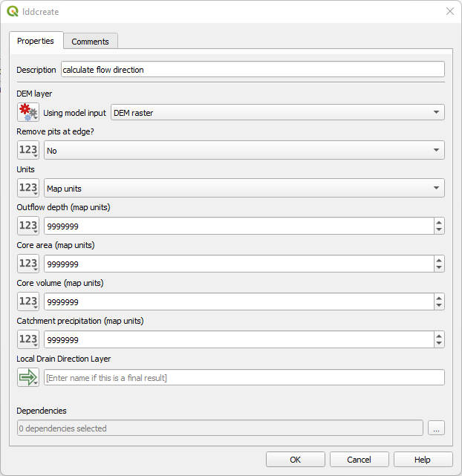Click the 123 icon beside Catchment precipitation
The height and width of the screenshot is (476, 462).
[28, 339]
